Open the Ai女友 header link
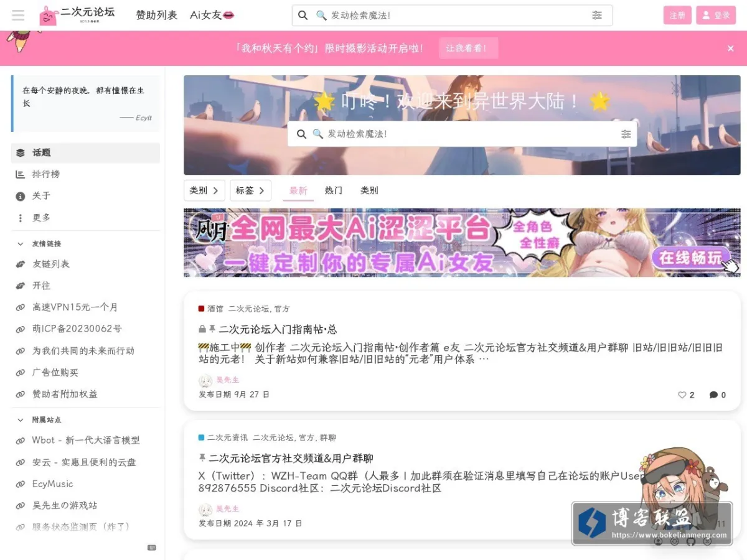The height and width of the screenshot is (560, 747). [212, 15]
